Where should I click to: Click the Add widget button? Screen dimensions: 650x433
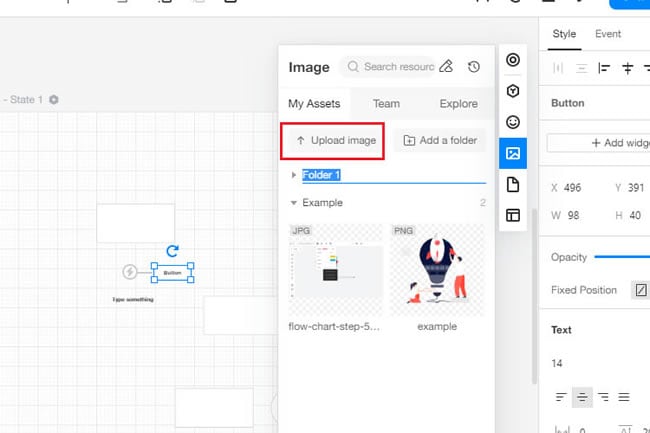click(x=599, y=143)
